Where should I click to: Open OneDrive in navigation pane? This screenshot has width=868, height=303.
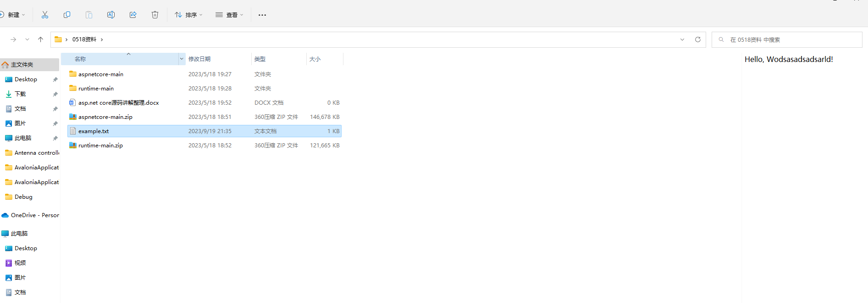pyautogui.click(x=31, y=215)
